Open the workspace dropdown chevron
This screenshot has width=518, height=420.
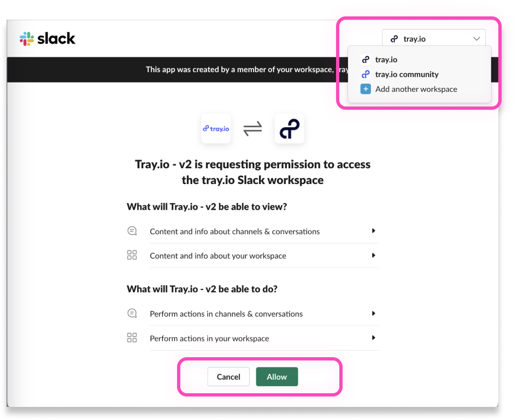point(475,38)
